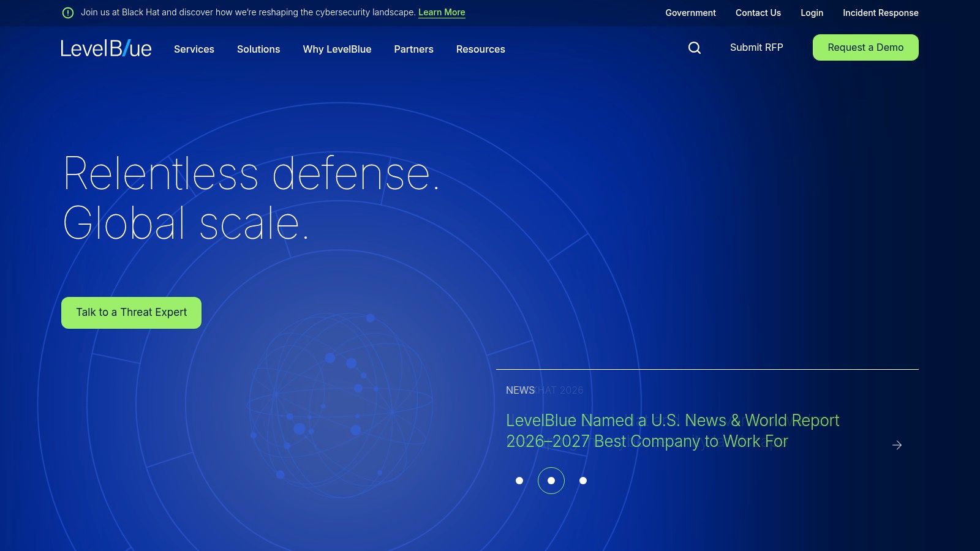Viewport: 980px width, 551px height.
Task: Open the Partners menu
Action: [413, 49]
